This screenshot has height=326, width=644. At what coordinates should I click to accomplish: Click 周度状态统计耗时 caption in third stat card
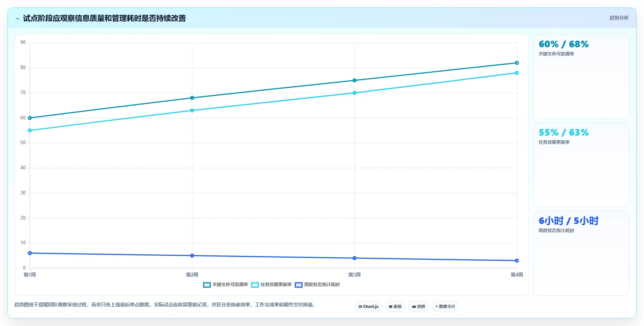556,231
